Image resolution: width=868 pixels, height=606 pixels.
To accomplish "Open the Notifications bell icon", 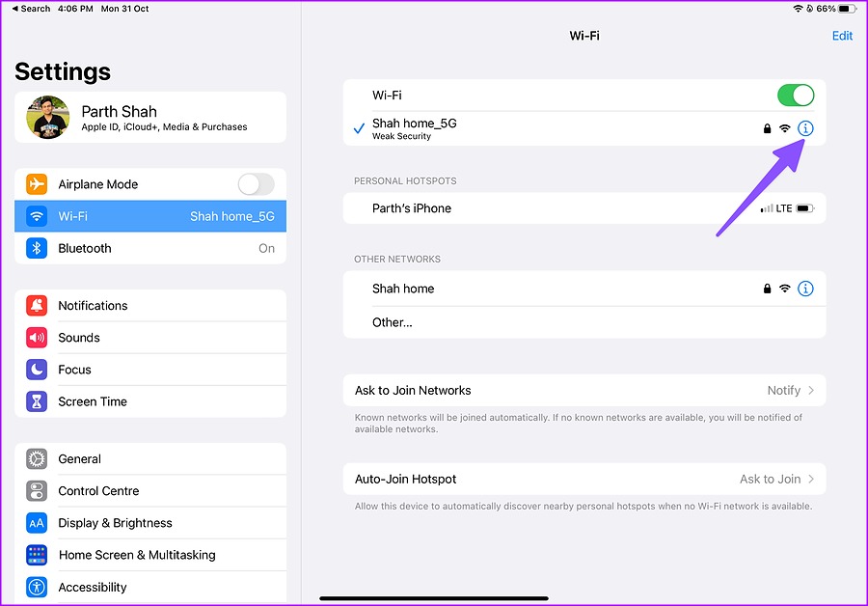I will (37, 306).
